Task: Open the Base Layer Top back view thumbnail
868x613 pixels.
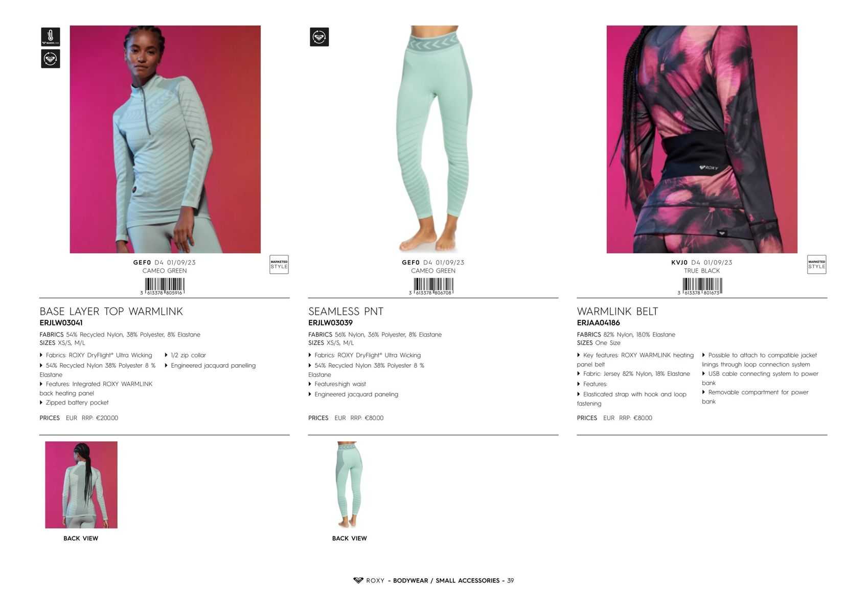Action: 81,485
